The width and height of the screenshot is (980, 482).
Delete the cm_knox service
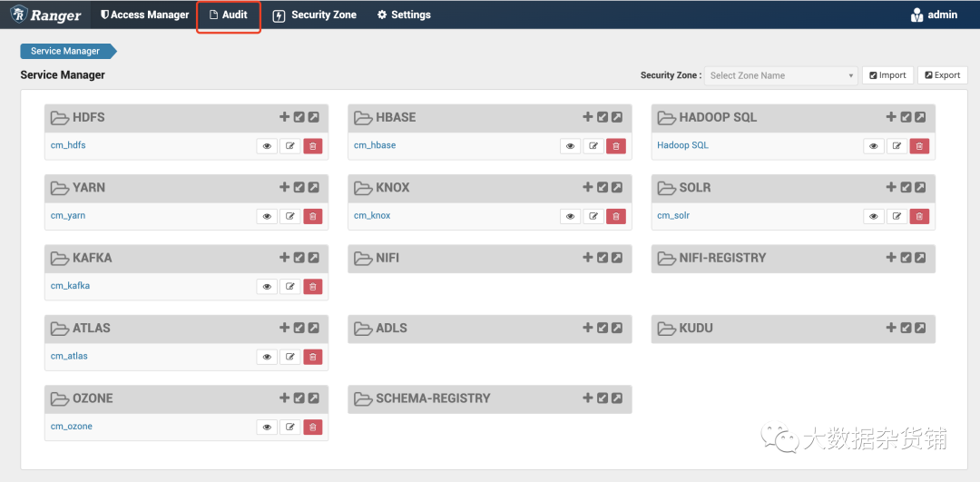616,216
